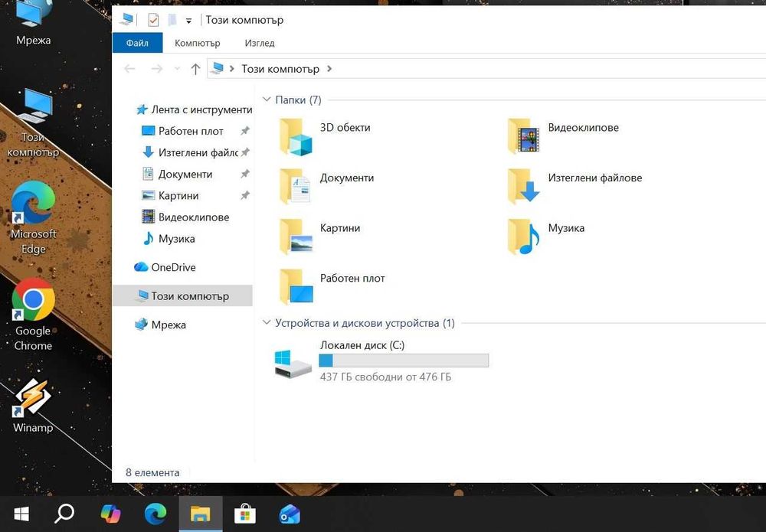Select the 3D обекти folder
Image resolution: width=766 pixels, height=532 pixels.
coord(325,137)
